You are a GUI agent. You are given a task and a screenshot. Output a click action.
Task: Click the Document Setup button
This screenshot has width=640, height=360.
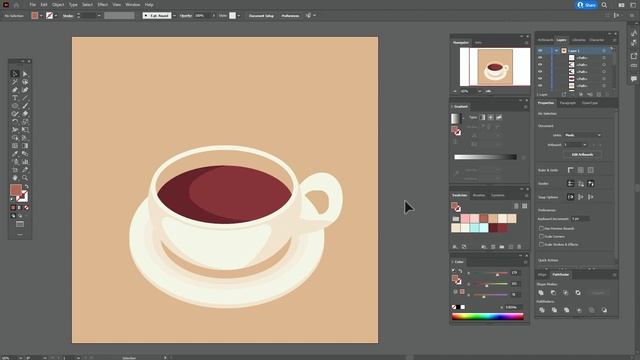[x=261, y=16]
